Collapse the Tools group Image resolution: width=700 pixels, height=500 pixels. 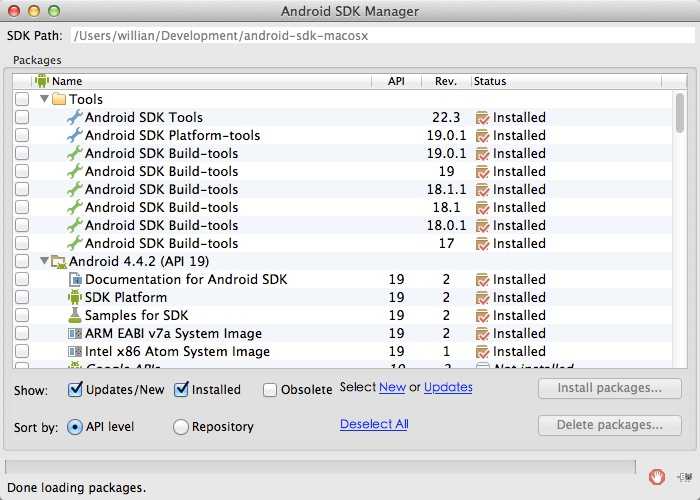pyautogui.click(x=44, y=98)
